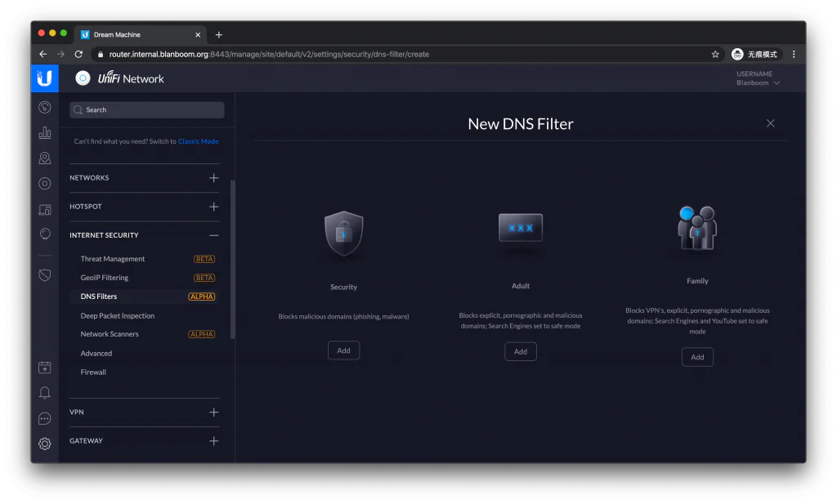Expand the Hotspot section
The height and width of the screenshot is (504, 837).
(213, 207)
